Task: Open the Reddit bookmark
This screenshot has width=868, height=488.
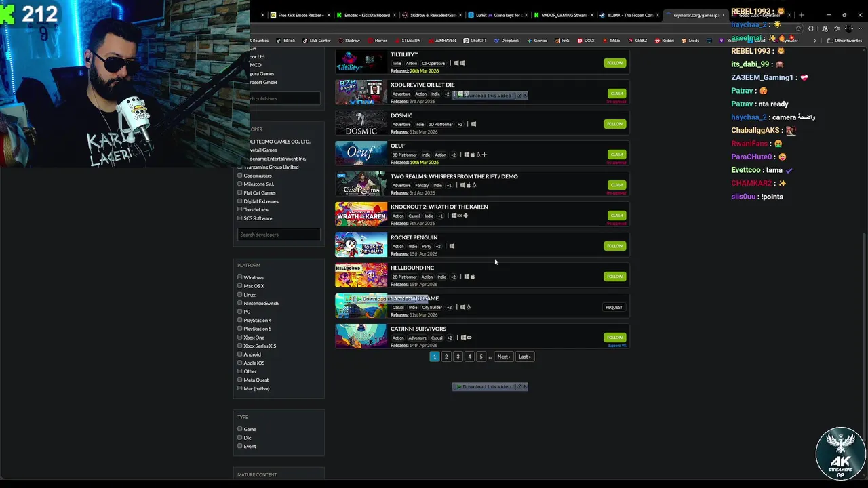Action: coord(665,41)
